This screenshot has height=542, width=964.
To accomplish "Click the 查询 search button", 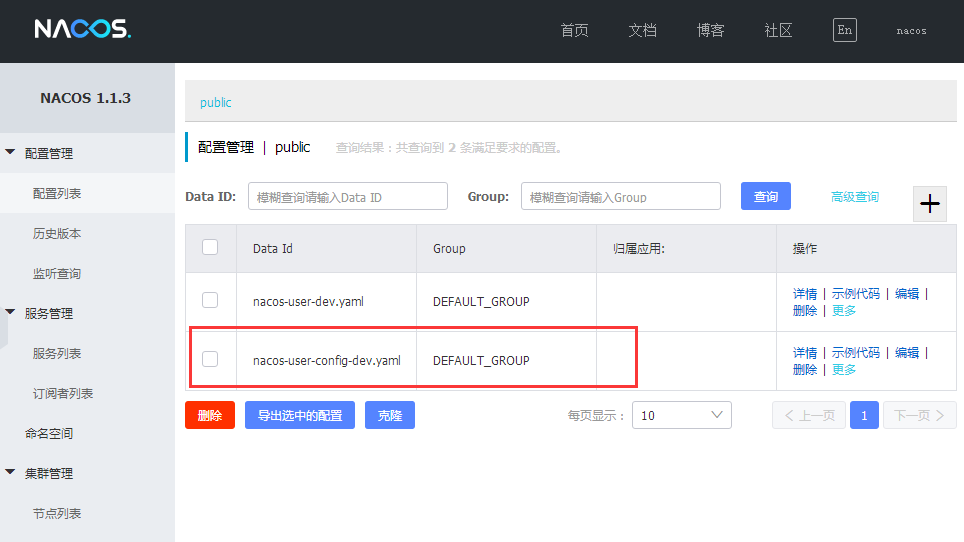I will point(765,196).
